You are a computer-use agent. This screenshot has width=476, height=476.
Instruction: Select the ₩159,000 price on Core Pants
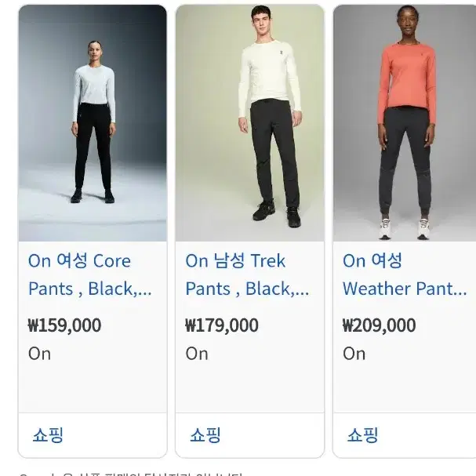pos(64,325)
